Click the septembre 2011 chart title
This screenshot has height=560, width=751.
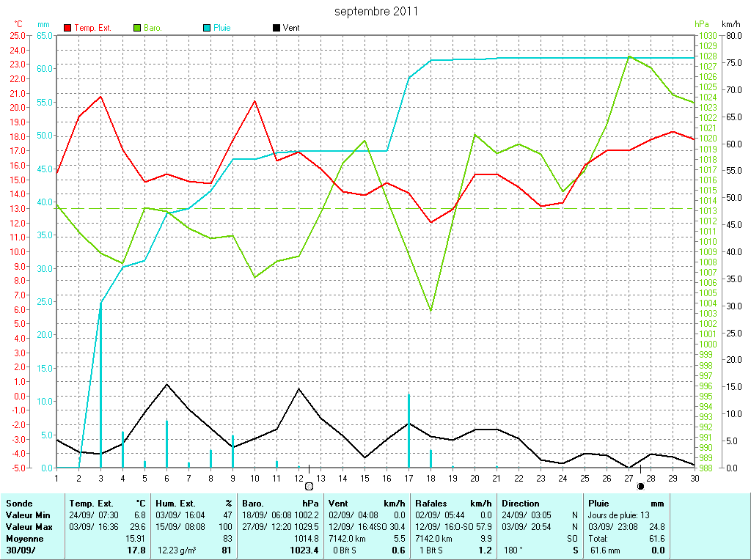pyautogui.click(x=376, y=11)
